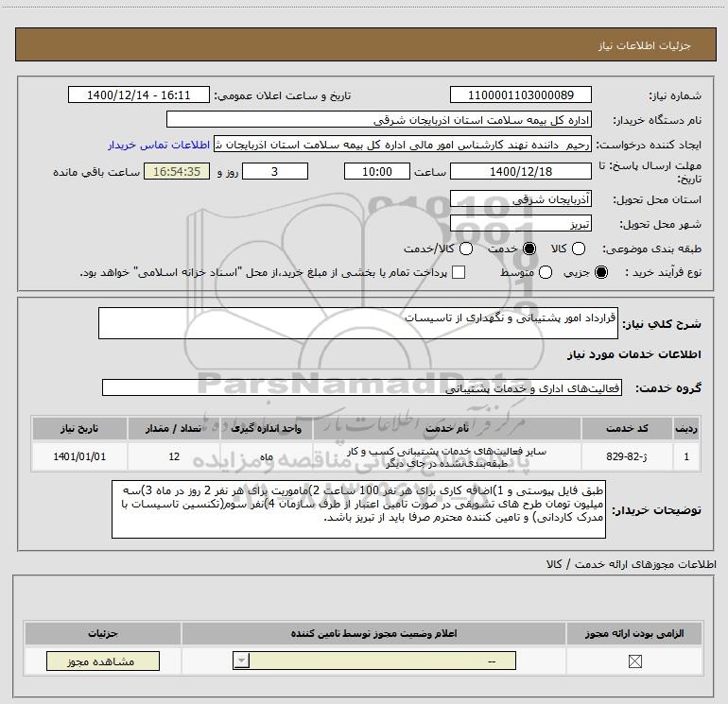Click الزامی بودن ارائه مجوز header
This screenshot has width=728, height=704.
pyautogui.click(x=634, y=633)
